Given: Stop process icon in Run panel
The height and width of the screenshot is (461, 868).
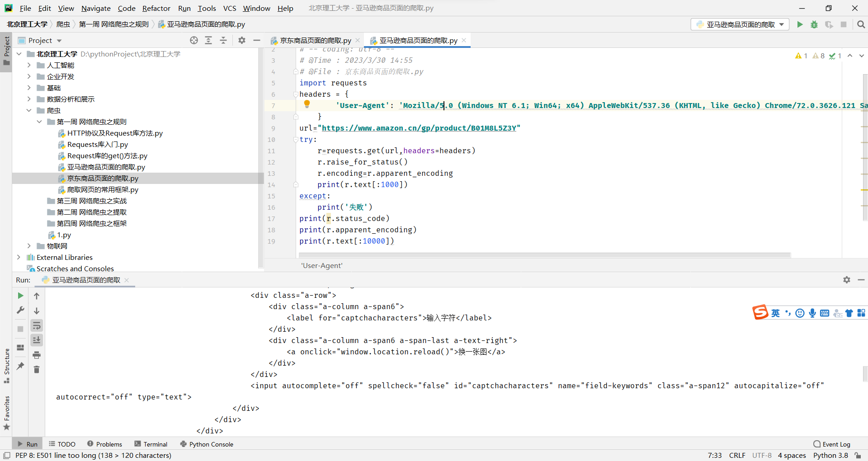Looking at the screenshot, I should (20, 329).
